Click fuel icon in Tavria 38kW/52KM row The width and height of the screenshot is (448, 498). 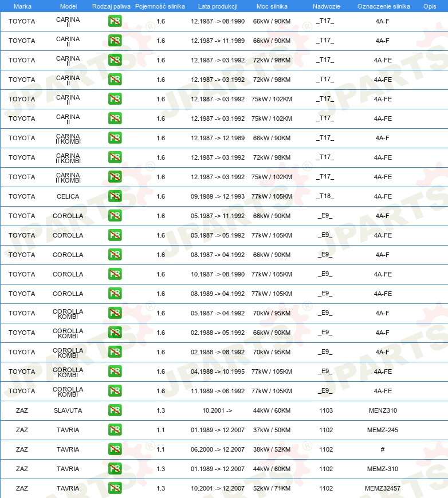pos(115,449)
